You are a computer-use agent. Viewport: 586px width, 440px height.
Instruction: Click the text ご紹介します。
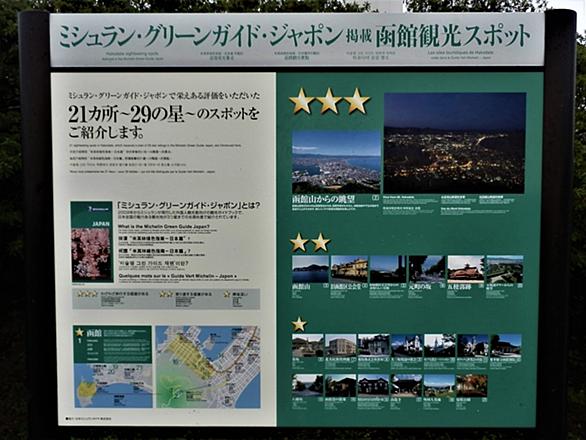coord(106,132)
